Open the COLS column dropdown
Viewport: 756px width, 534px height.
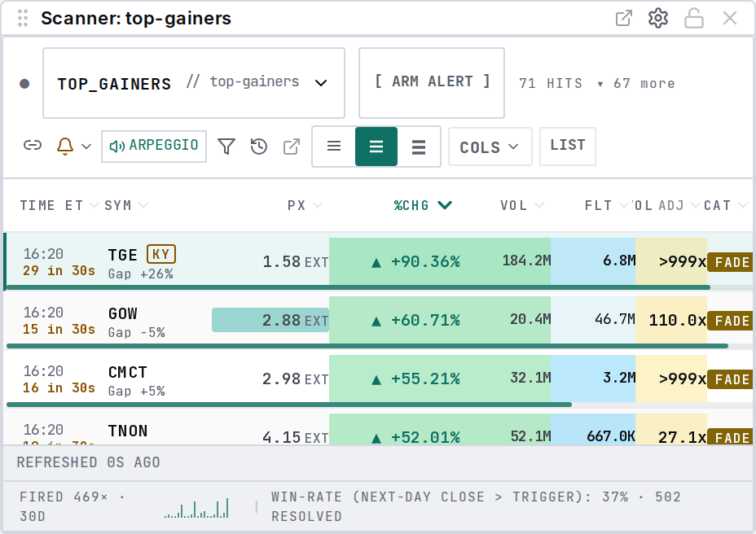click(x=490, y=147)
